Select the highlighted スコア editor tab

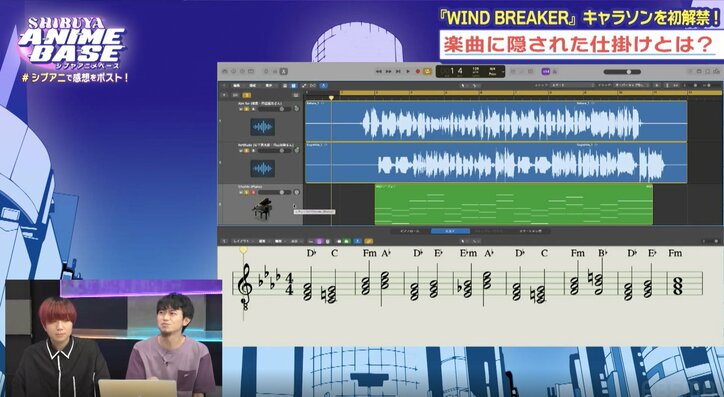pyautogui.click(x=450, y=231)
